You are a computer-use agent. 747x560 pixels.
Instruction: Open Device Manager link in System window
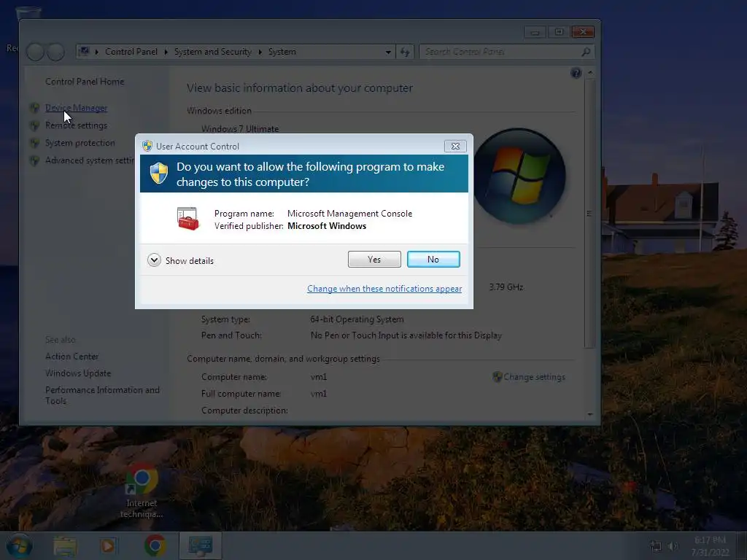pyautogui.click(x=76, y=108)
